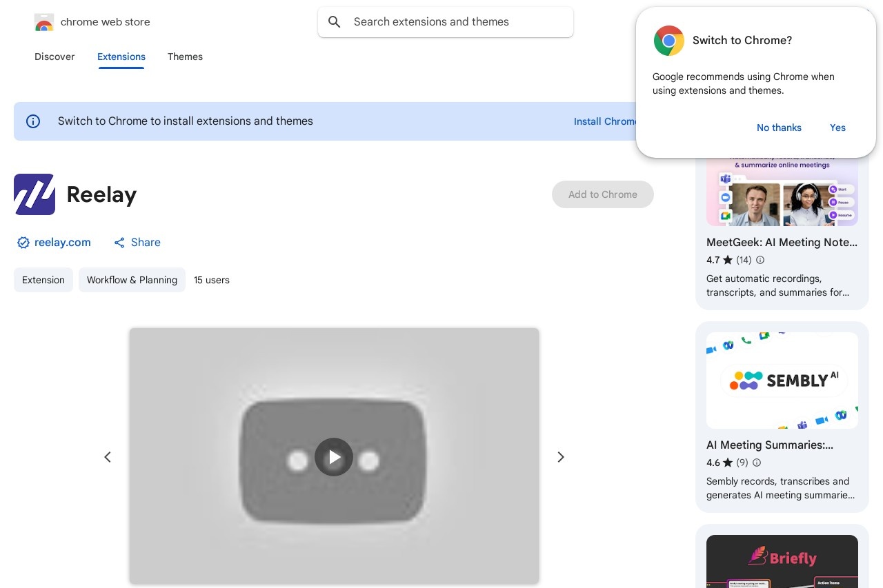The height and width of the screenshot is (588, 883).
Task: Click the Reelay extension logo
Action: coord(34,194)
